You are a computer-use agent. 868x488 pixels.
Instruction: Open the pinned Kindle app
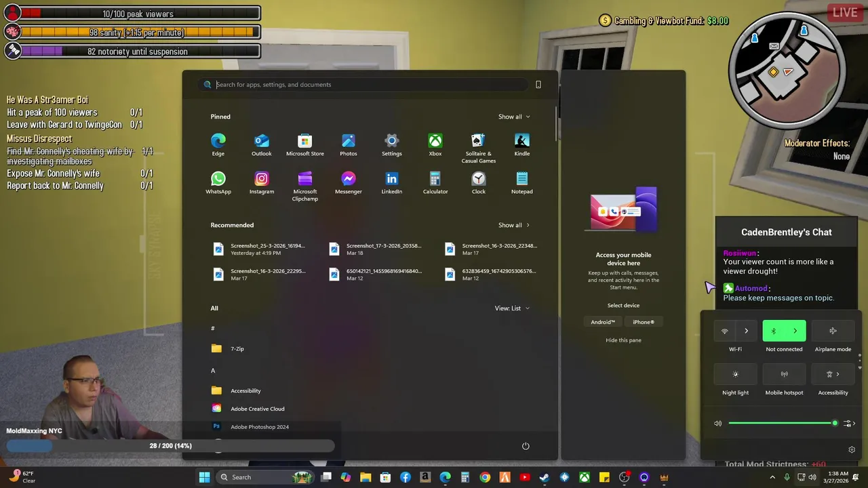(x=521, y=145)
